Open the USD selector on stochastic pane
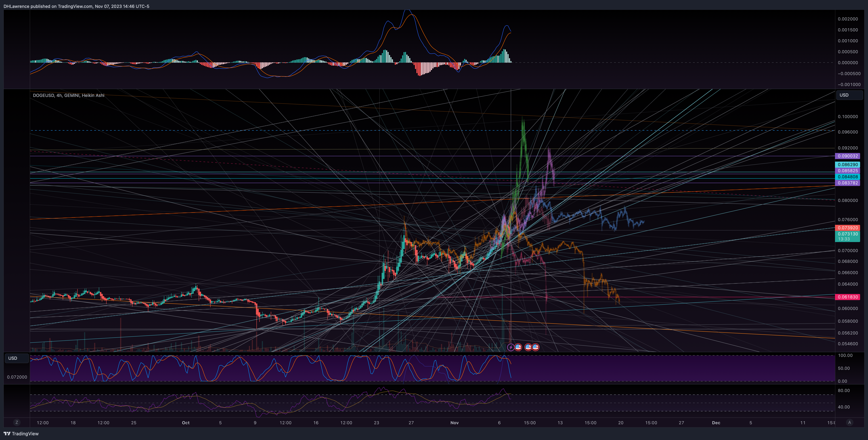 click(x=16, y=358)
